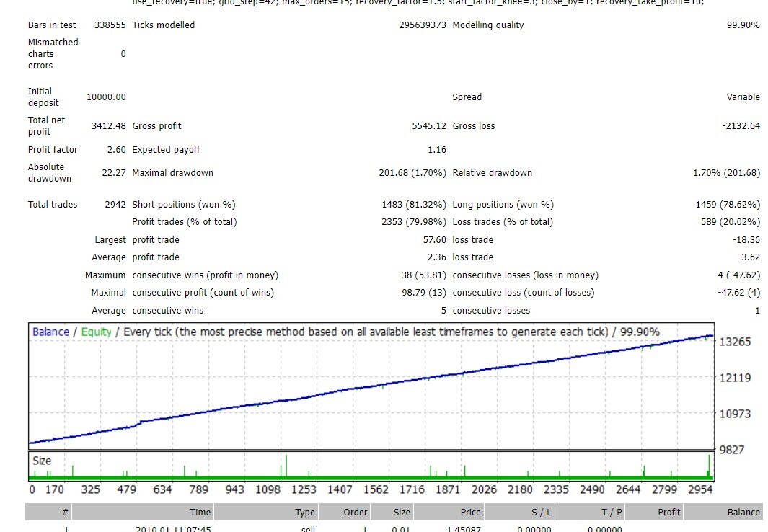Screen dimensions: 768x532
Task: Click the 10973 balance axis label
Action: pyautogui.click(x=735, y=414)
